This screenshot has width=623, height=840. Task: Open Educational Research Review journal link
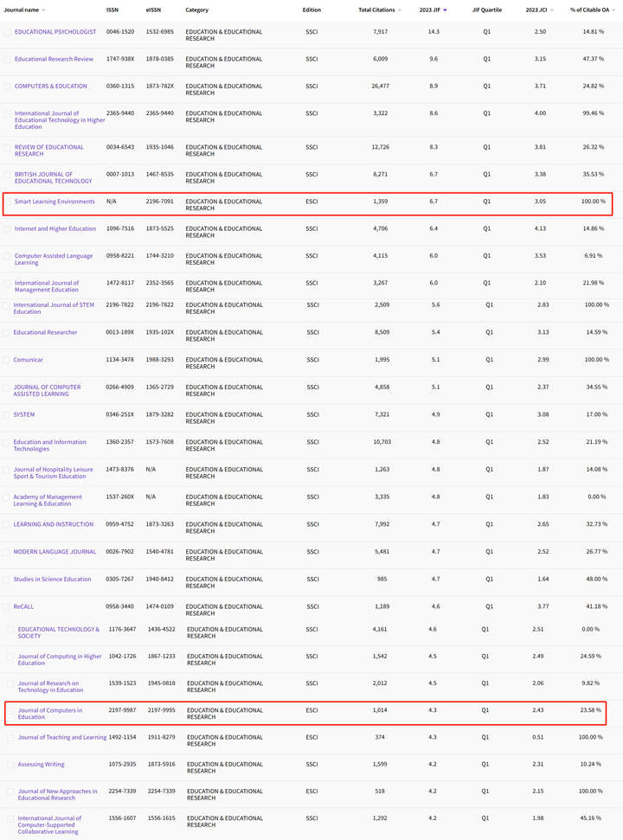click(x=54, y=59)
